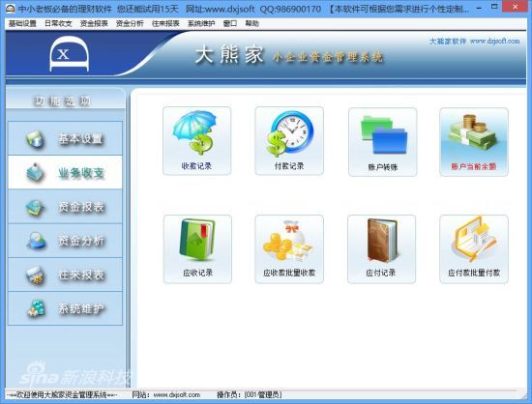The width and height of the screenshot is (532, 404).
Task: Open the 帮助 menu
Action: click(252, 23)
